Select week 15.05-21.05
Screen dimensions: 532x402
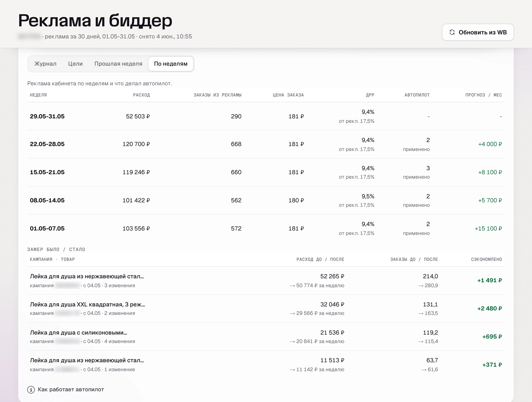coord(47,172)
